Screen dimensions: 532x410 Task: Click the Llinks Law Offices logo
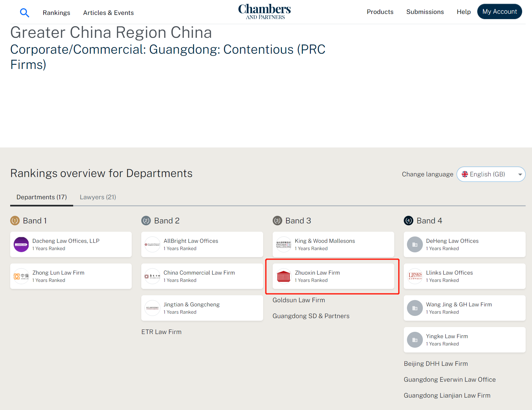(x=415, y=276)
